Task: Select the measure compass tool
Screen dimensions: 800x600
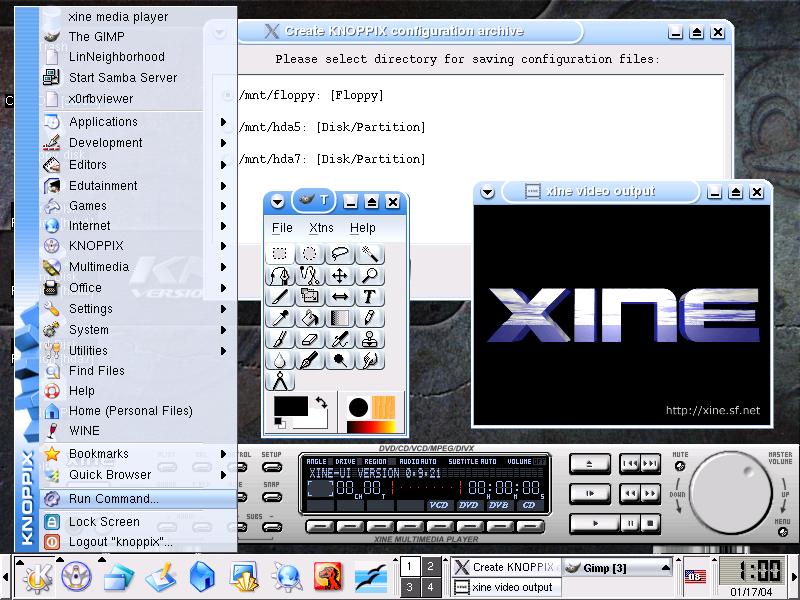Action: pyautogui.click(x=280, y=381)
